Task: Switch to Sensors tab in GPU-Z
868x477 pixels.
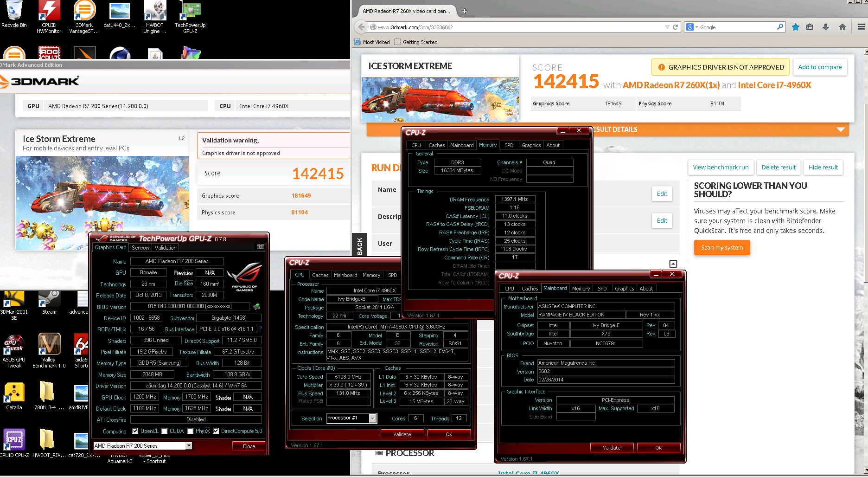Action: pos(140,248)
